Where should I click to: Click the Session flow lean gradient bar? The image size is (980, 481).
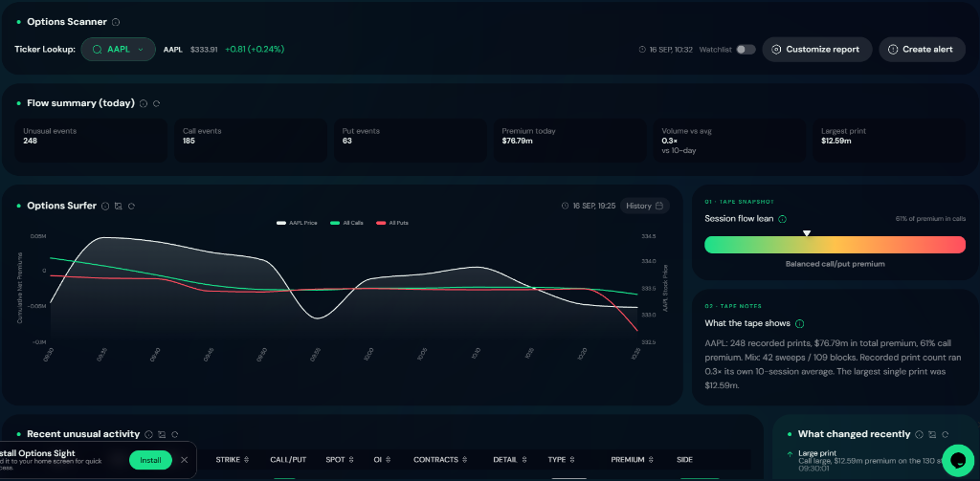(x=835, y=245)
